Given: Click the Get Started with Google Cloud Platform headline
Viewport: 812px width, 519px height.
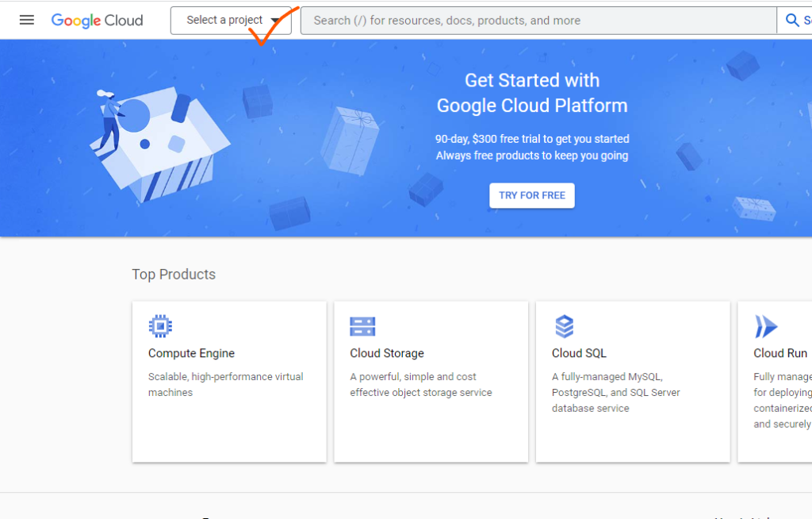Looking at the screenshot, I should point(532,93).
